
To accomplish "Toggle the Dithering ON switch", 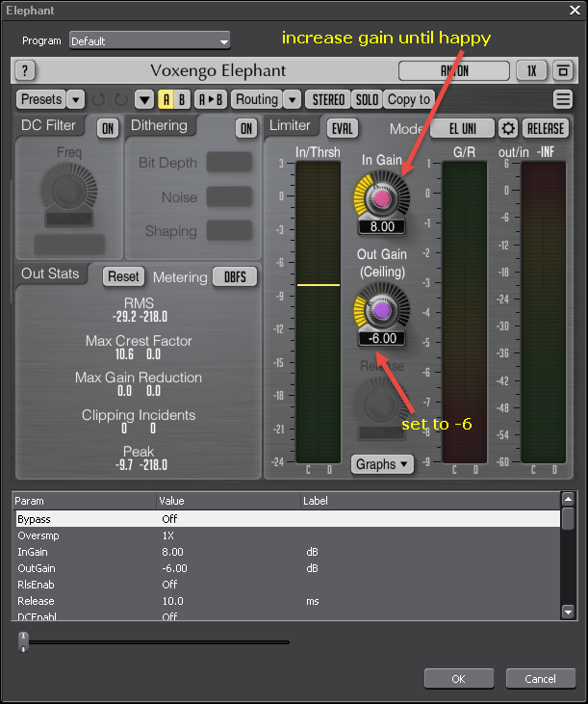I will 246,128.
